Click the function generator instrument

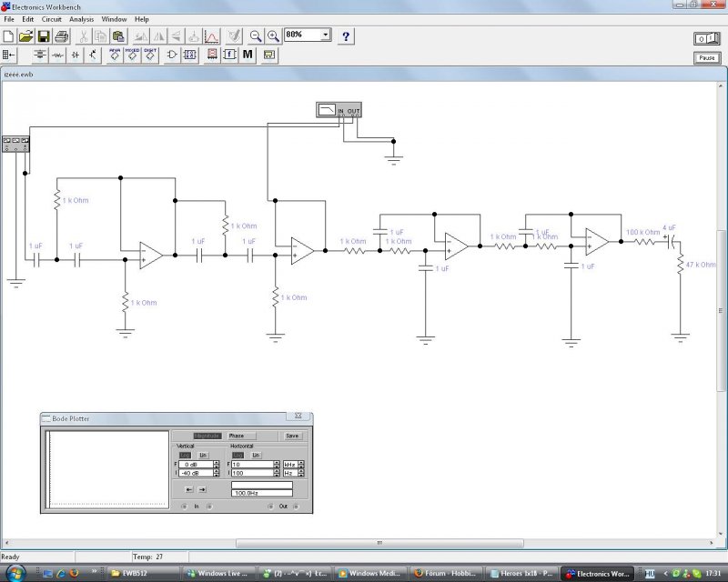[x=15, y=144]
